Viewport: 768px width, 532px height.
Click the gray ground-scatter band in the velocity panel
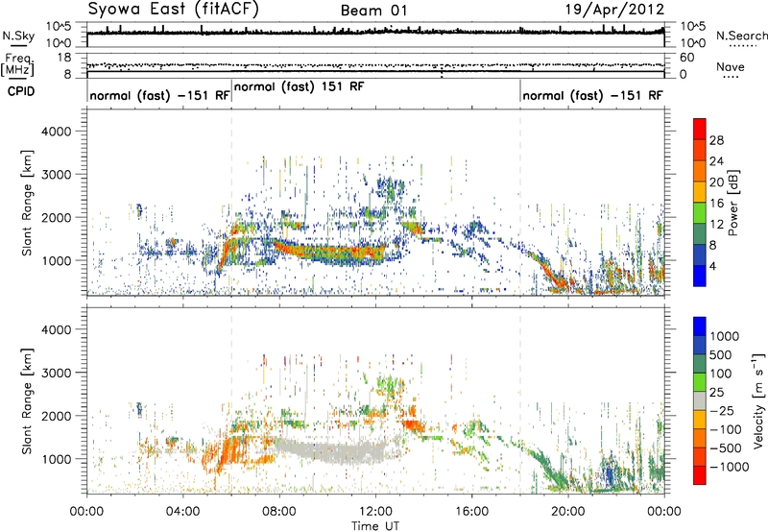coord(338,451)
